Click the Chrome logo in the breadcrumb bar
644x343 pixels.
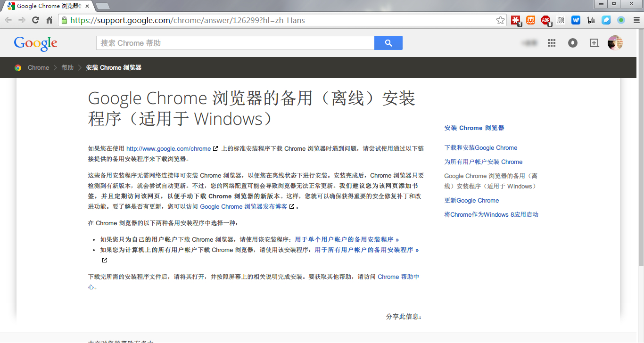[x=18, y=67]
